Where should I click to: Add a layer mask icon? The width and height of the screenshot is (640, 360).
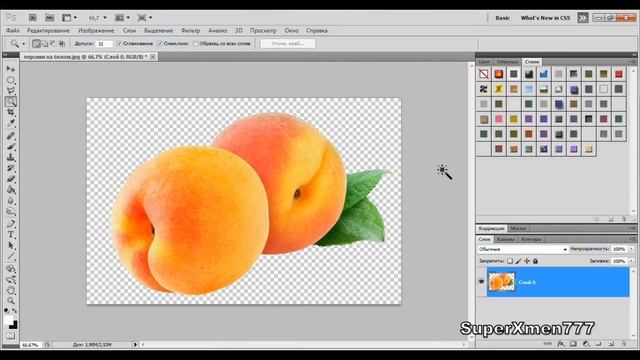coord(573,344)
